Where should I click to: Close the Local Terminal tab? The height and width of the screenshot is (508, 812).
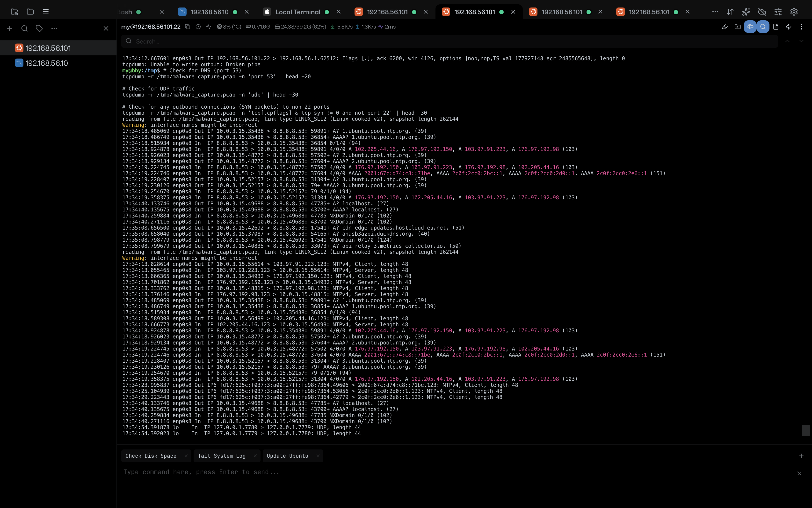[339, 12]
